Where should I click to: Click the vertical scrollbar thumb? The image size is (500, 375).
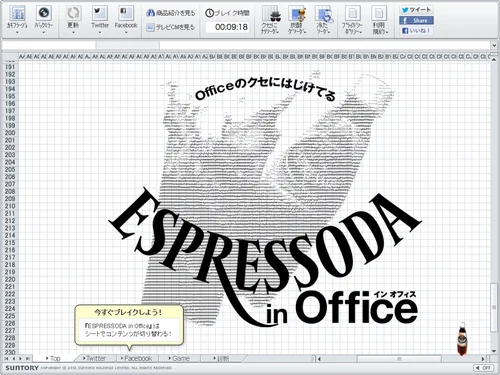pyautogui.click(x=494, y=306)
